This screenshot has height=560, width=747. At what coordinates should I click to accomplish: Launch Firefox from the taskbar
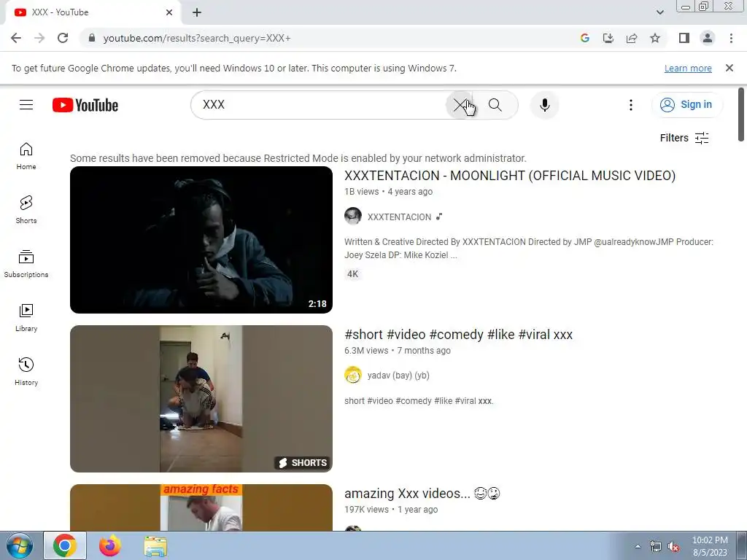pyautogui.click(x=110, y=545)
